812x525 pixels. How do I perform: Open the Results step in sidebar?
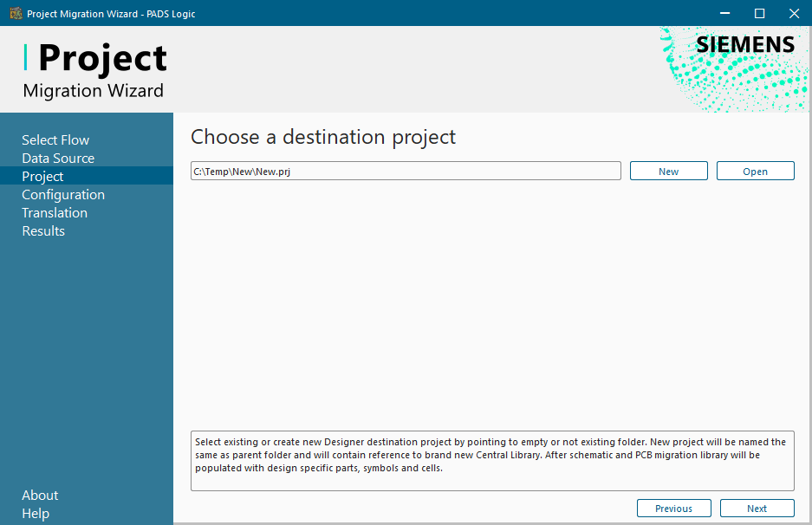(x=43, y=231)
